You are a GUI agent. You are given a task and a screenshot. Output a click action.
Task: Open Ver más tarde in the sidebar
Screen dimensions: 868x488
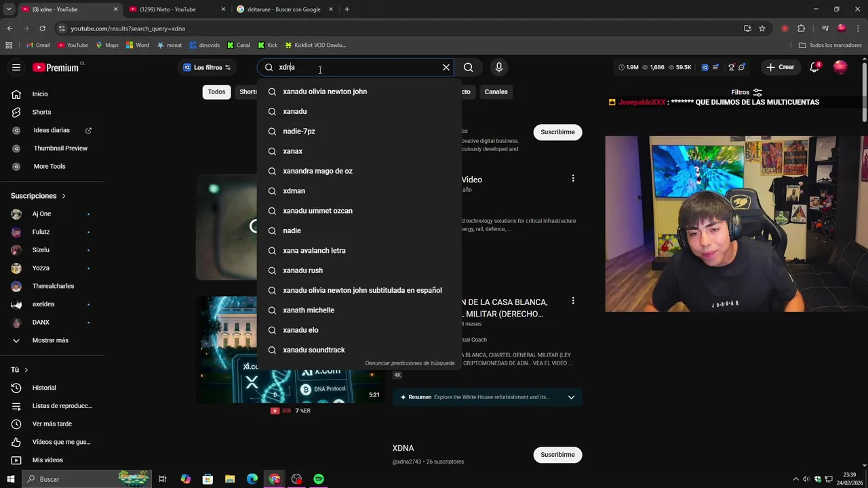(x=52, y=424)
